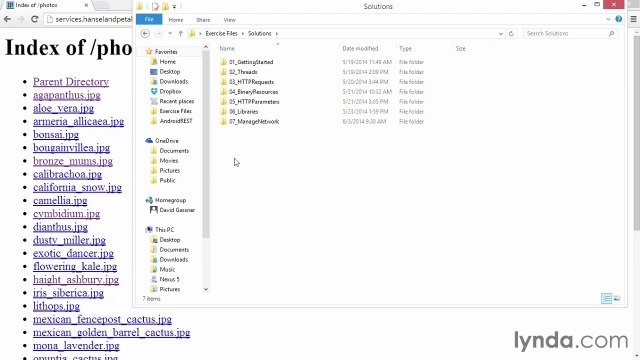
Task: Switch to details view layout icon
Action: pos(606,298)
